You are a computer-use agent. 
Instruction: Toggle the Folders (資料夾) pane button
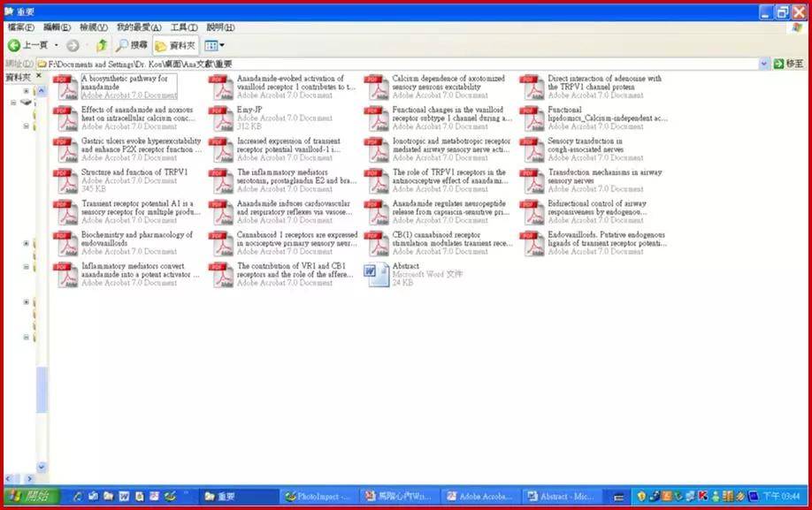pyautogui.click(x=175, y=45)
